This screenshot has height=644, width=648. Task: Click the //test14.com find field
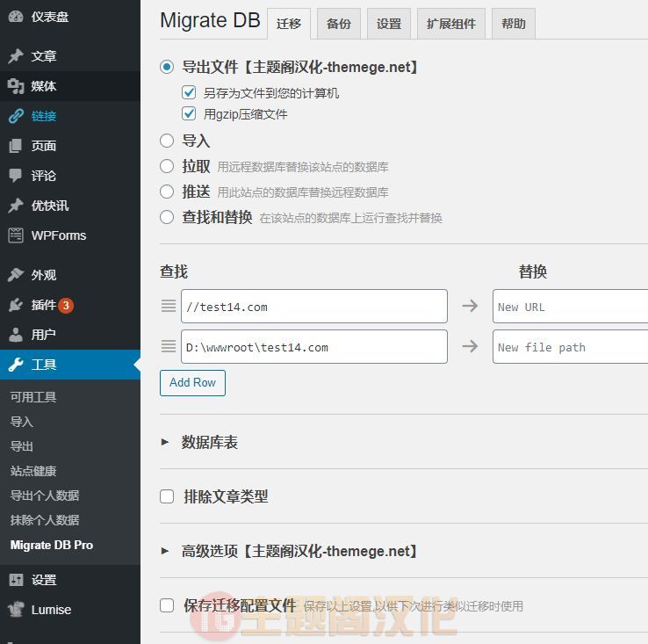(314, 306)
